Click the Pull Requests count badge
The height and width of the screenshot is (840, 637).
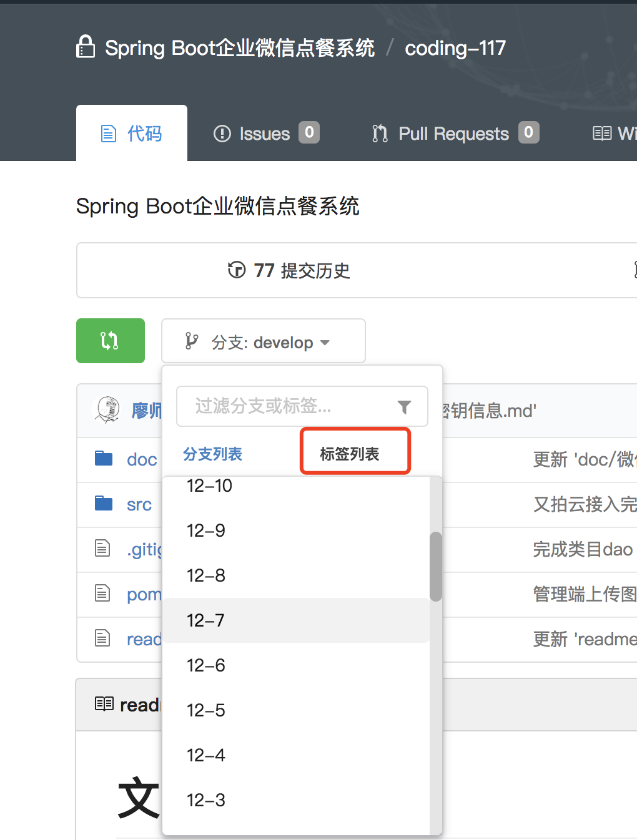(529, 132)
